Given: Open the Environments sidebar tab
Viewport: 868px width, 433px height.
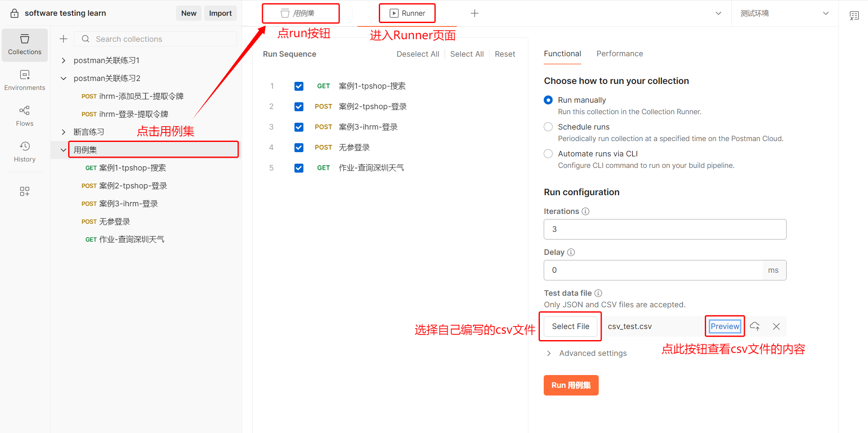Looking at the screenshot, I should coord(25,81).
